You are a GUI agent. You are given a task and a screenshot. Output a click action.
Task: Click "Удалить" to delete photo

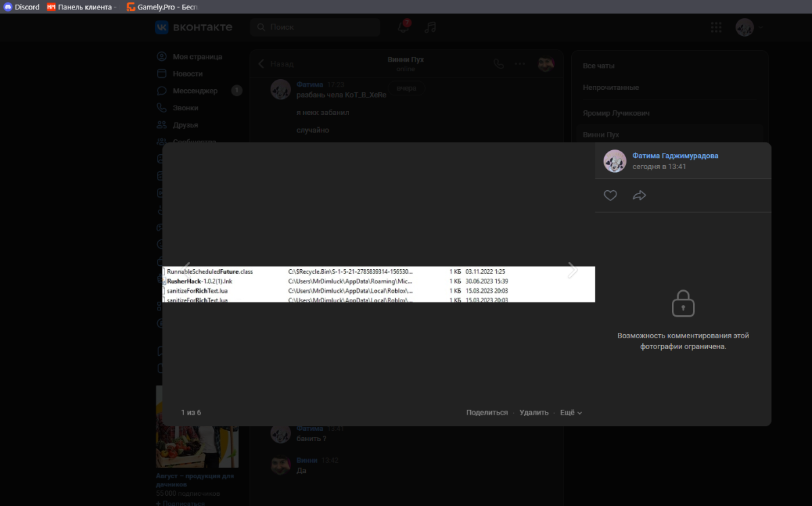pos(534,413)
